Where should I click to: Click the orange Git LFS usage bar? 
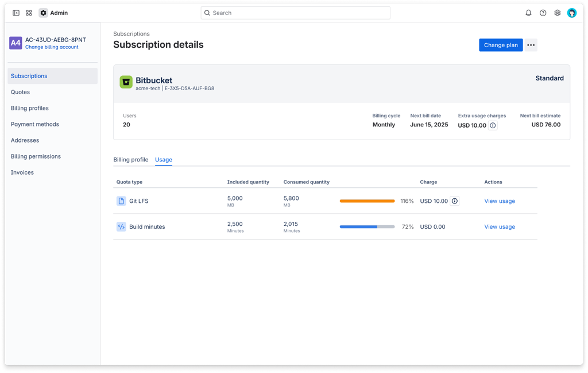pyautogui.click(x=366, y=201)
